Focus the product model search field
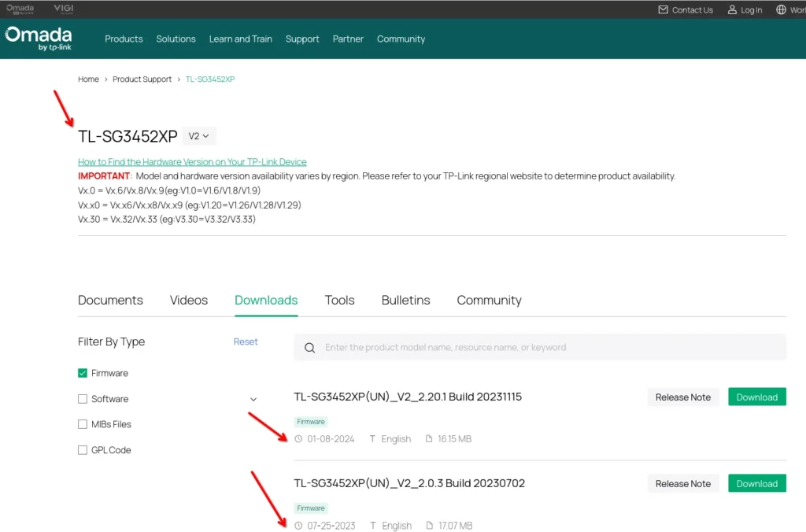This screenshot has width=806, height=532. [540, 348]
